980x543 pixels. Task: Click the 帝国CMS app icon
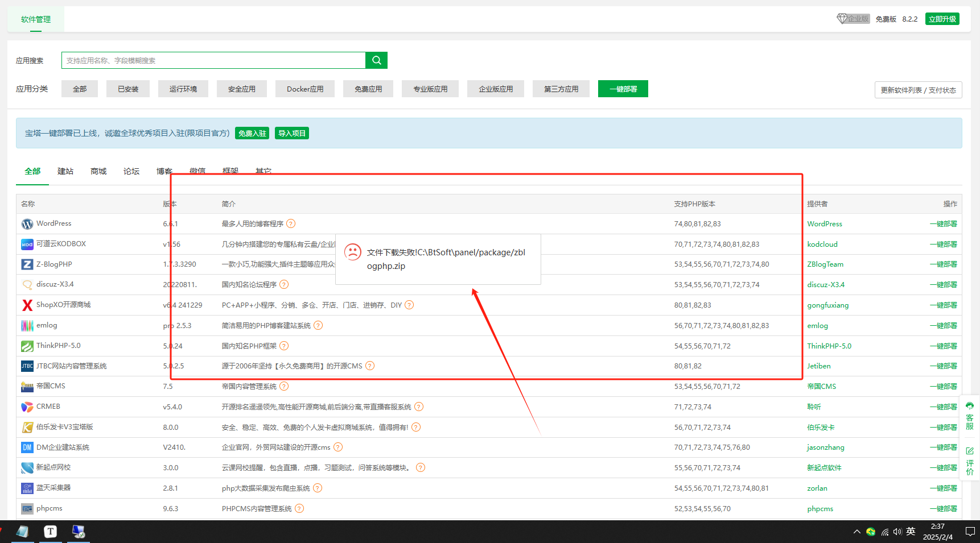27,387
